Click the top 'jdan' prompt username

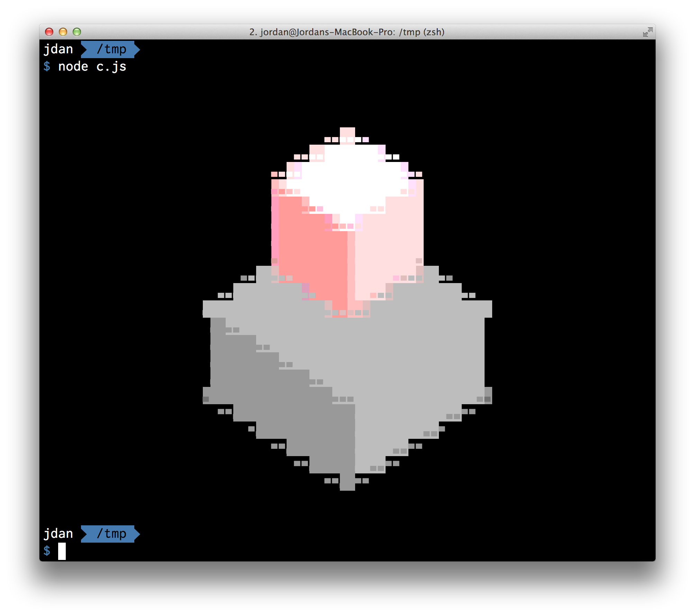[58, 49]
